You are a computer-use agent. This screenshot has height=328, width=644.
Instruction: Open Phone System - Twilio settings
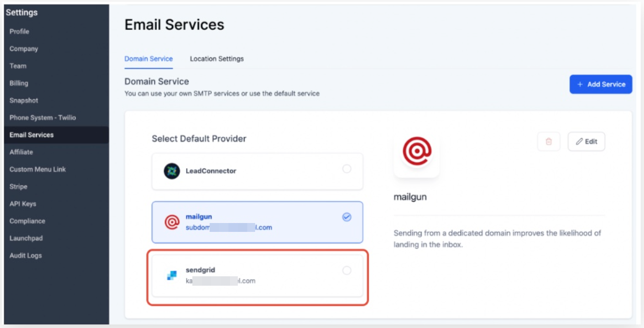[x=42, y=118]
